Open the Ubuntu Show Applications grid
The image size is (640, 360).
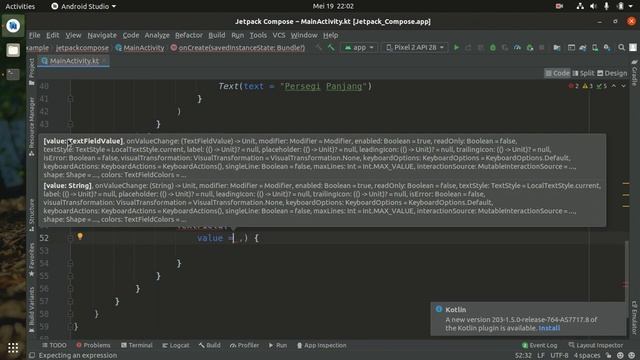tap(13, 348)
